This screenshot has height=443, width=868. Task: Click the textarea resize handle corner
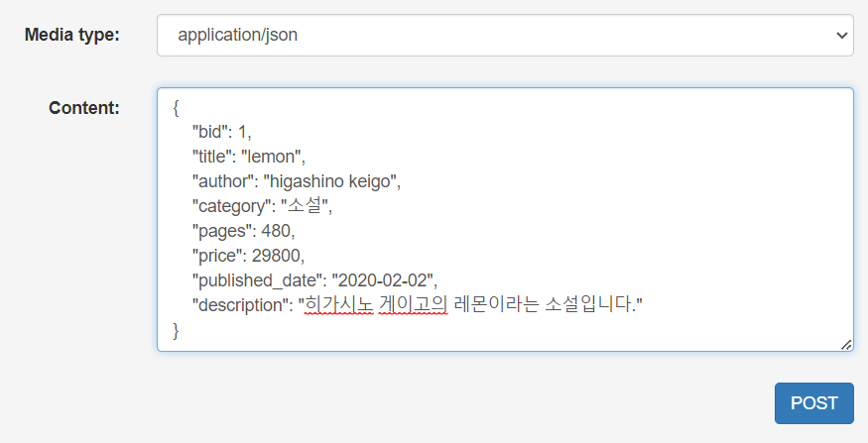pyautogui.click(x=846, y=345)
